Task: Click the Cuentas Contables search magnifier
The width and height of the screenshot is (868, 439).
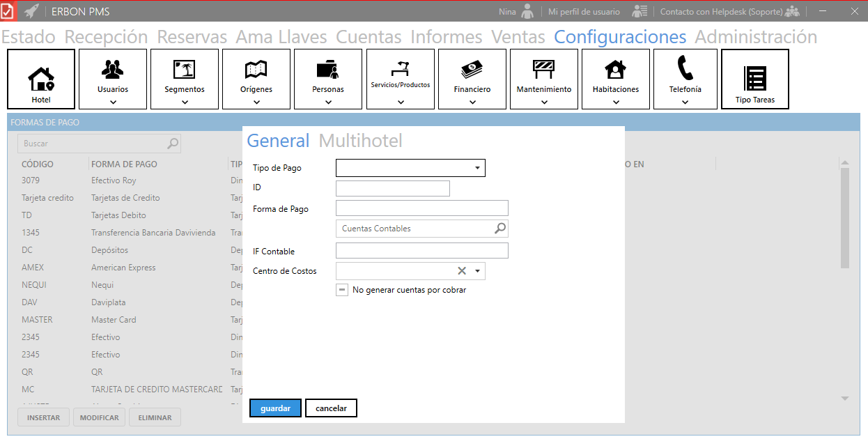Action: coord(500,229)
